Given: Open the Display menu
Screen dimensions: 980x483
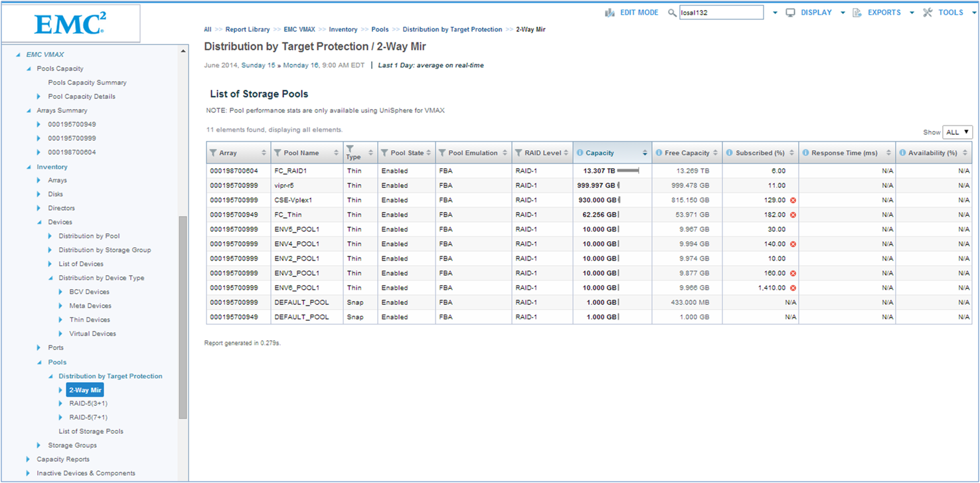Looking at the screenshot, I should pyautogui.click(x=816, y=13).
